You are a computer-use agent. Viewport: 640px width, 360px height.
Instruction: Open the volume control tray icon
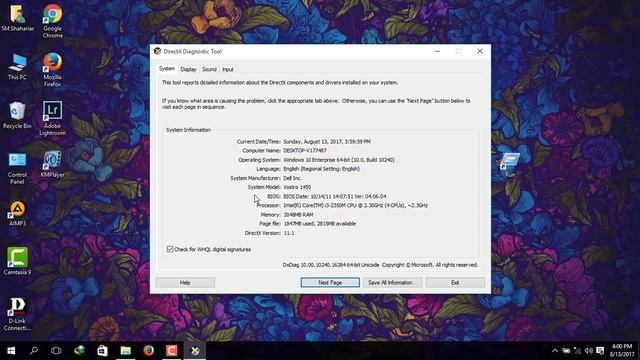(589, 351)
